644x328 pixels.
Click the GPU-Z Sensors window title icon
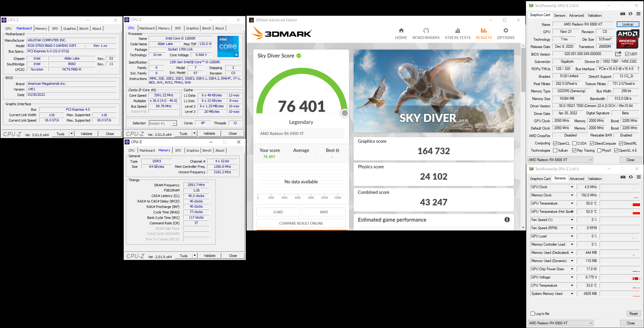(531, 169)
